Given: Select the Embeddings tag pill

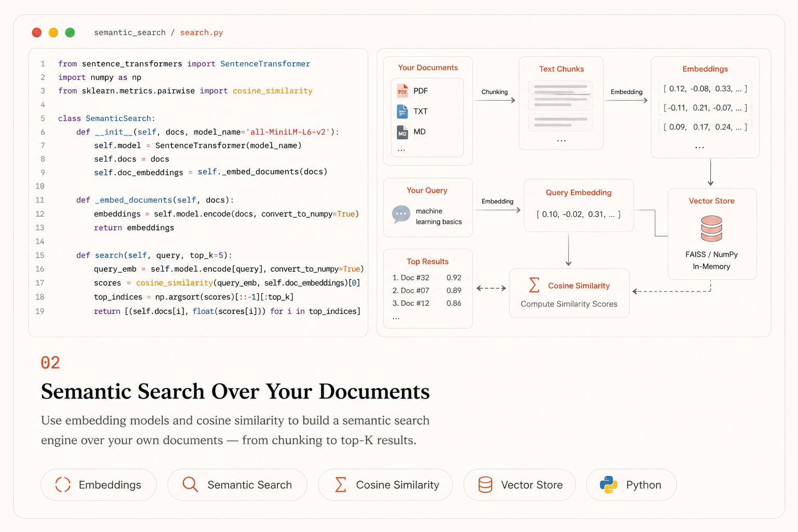Looking at the screenshot, I should click(x=99, y=485).
